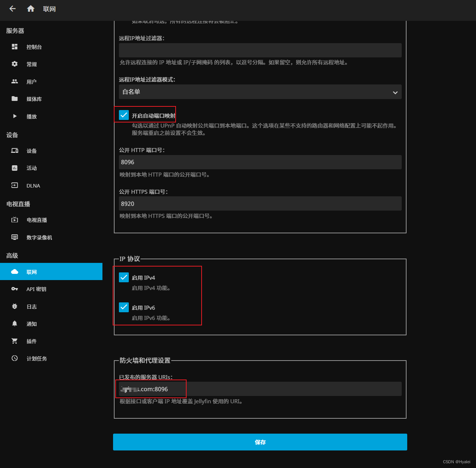Click the API 密钥 key icon
This screenshot has height=468, width=476.
15,289
